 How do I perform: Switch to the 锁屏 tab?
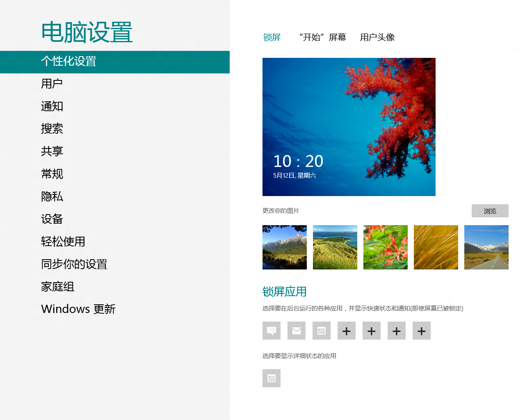pos(272,37)
